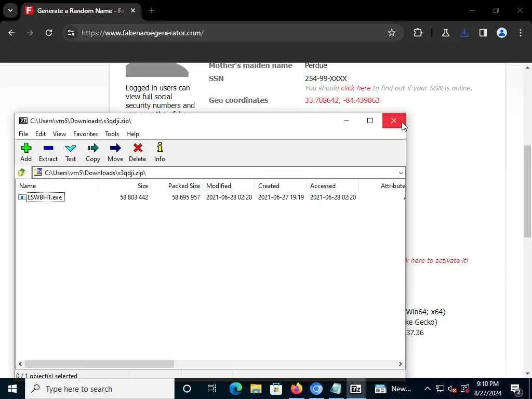The width and height of the screenshot is (532, 399).
Task: Select the 58 803 442 size value
Action: [134, 197]
